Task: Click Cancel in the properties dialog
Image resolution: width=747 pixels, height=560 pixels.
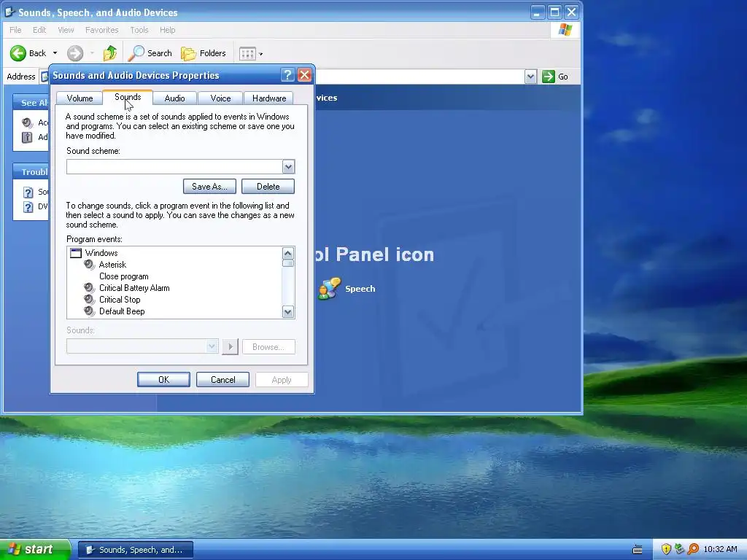Action: (223, 379)
